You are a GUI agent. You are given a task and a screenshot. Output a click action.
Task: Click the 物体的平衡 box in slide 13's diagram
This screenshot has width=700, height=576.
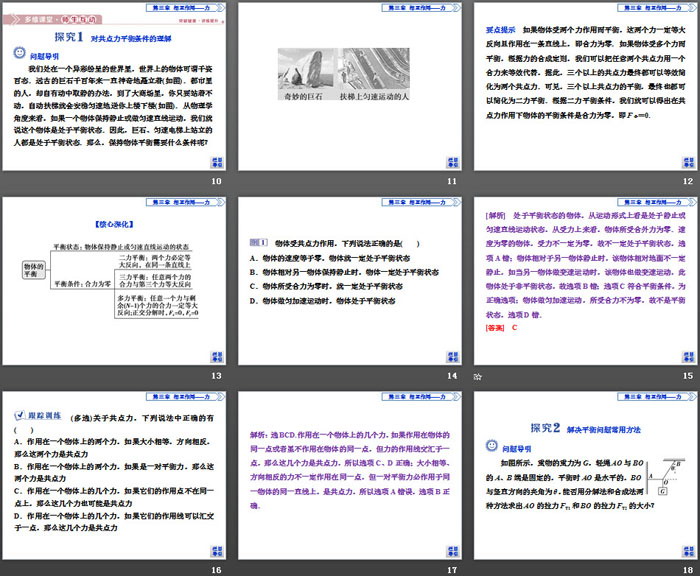coord(34,270)
